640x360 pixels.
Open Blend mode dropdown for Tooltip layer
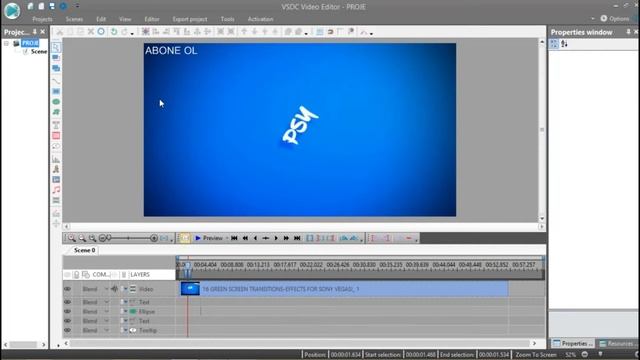107,330
